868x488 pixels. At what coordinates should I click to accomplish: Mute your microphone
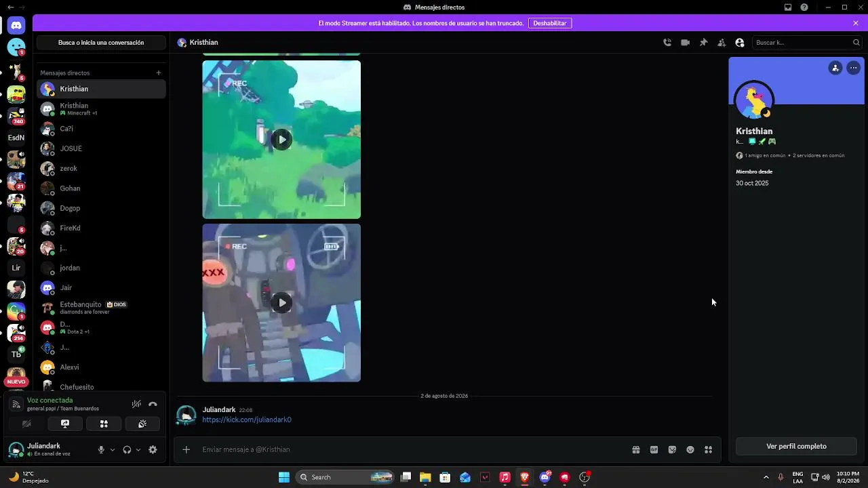[x=101, y=449]
